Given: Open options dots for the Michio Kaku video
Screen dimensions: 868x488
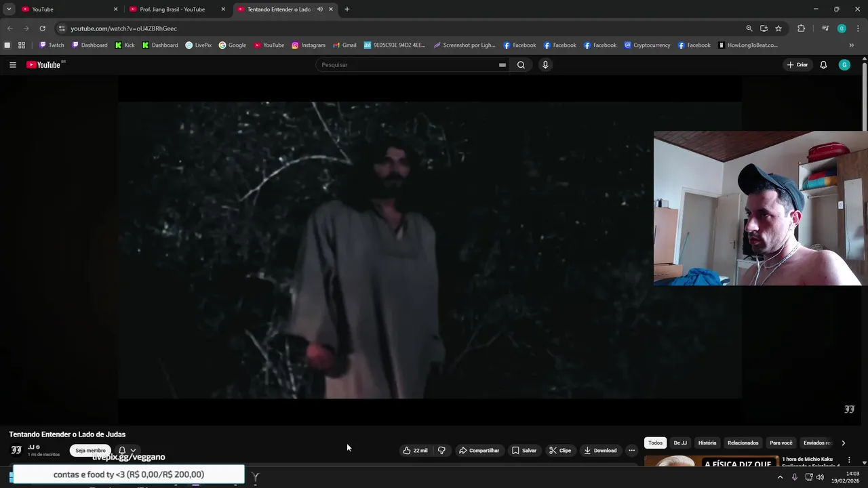Looking at the screenshot, I should (849, 460).
